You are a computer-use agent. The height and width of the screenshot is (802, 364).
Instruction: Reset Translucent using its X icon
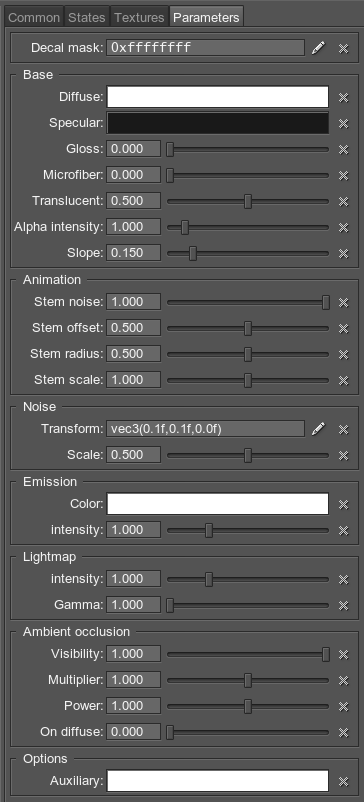pyautogui.click(x=344, y=202)
